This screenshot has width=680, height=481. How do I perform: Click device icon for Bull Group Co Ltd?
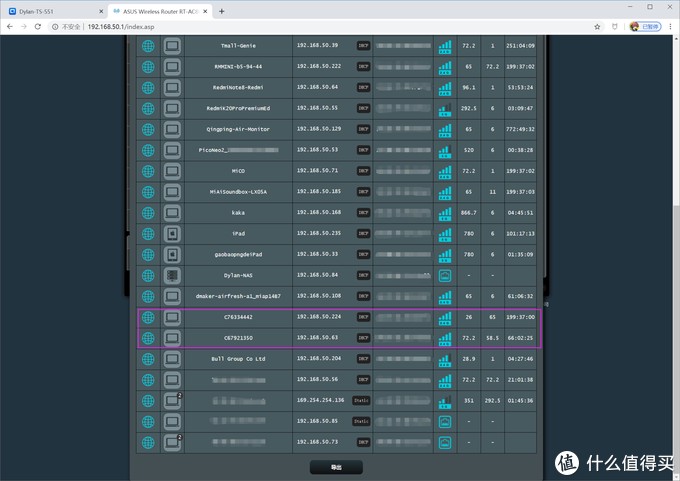click(172, 359)
